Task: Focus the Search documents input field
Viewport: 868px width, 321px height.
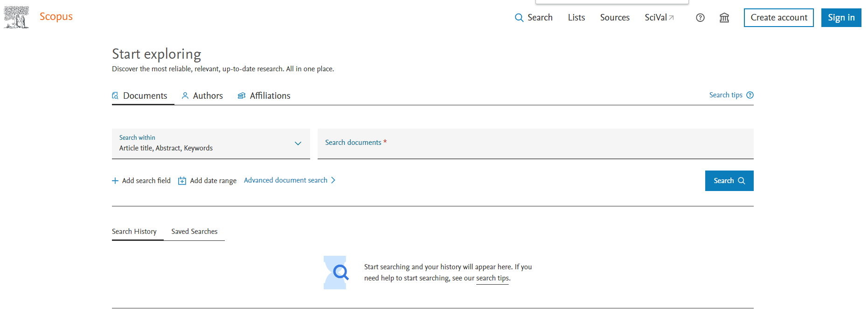Action: [x=535, y=143]
